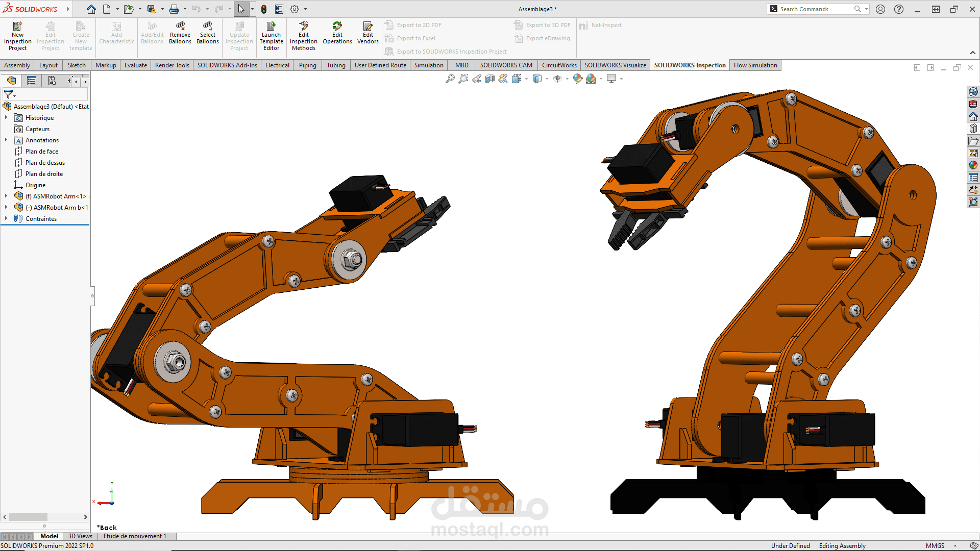Open the Flow Simulation tab
The width and height of the screenshot is (980, 551).
click(755, 65)
